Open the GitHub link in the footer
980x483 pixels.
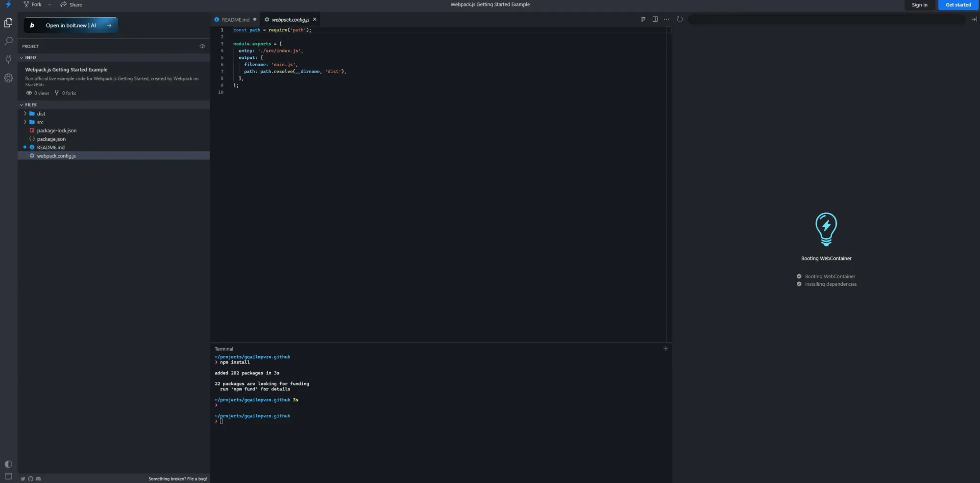(x=30, y=479)
